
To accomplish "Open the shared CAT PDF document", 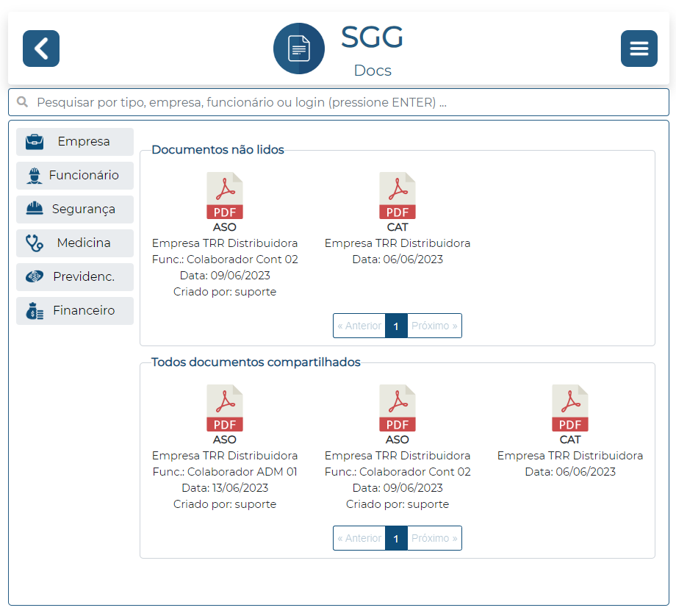I will click(x=570, y=409).
